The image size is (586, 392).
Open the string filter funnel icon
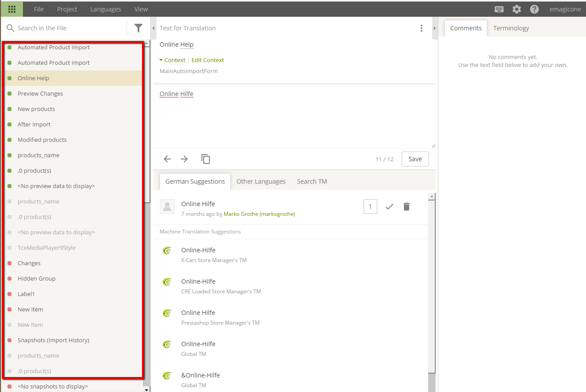tap(138, 28)
